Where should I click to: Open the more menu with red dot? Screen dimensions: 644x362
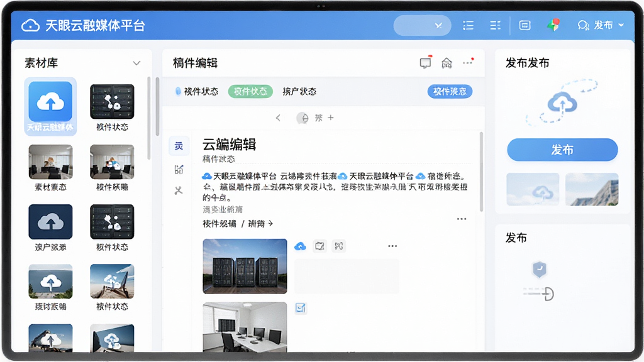click(x=468, y=62)
